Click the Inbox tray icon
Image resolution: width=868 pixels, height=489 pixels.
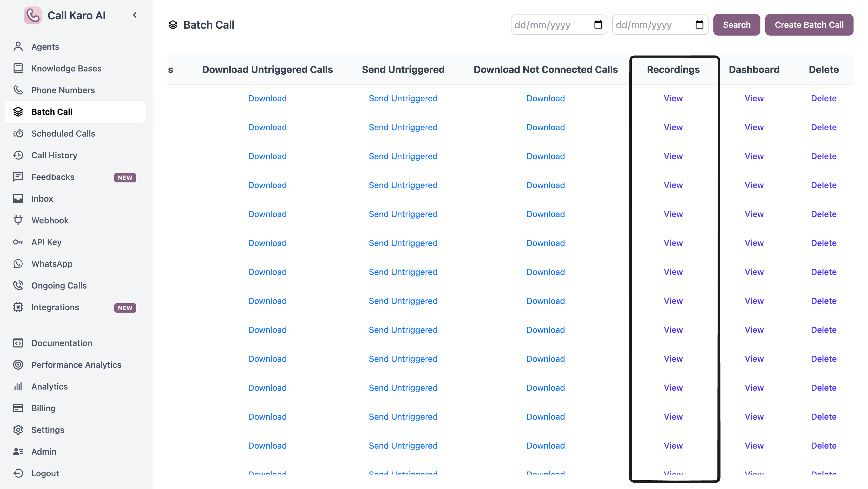18,198
